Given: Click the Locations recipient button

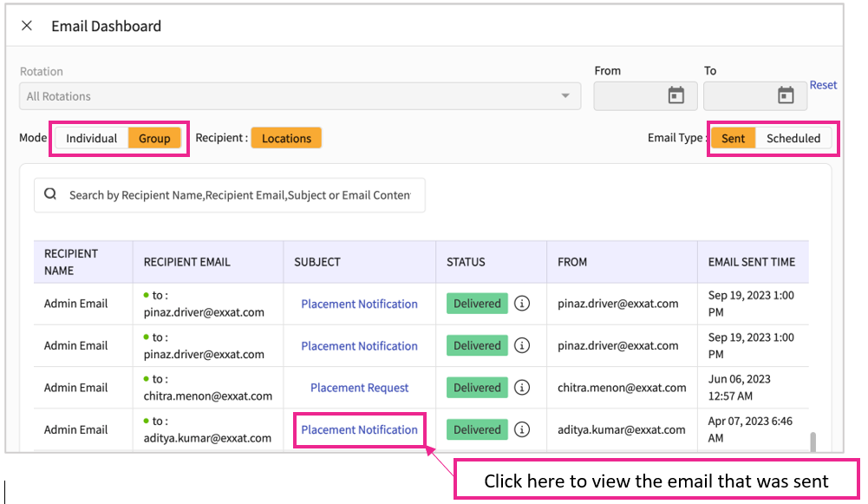Looking at the screenshot, I should 286,138.
